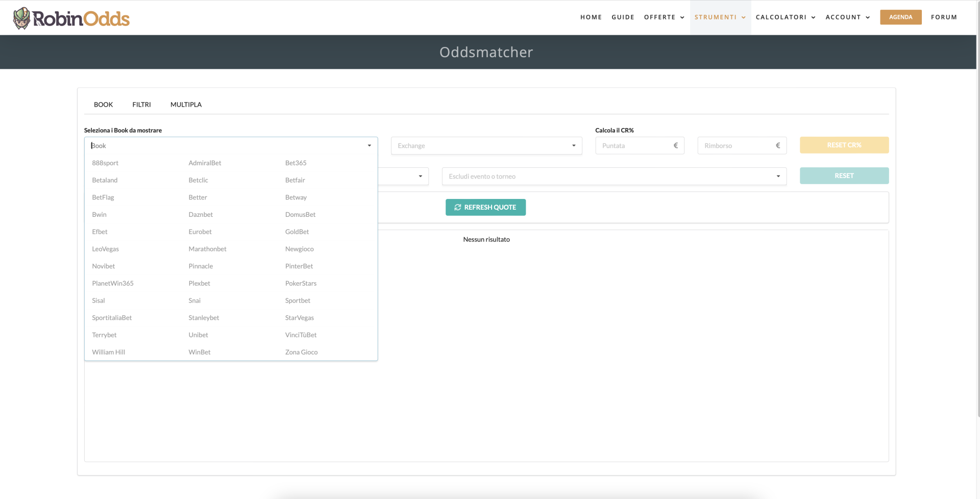The image size is (980, 499).
Task: Select Newgioco bookmaker
Action: (x=299, y=249)
